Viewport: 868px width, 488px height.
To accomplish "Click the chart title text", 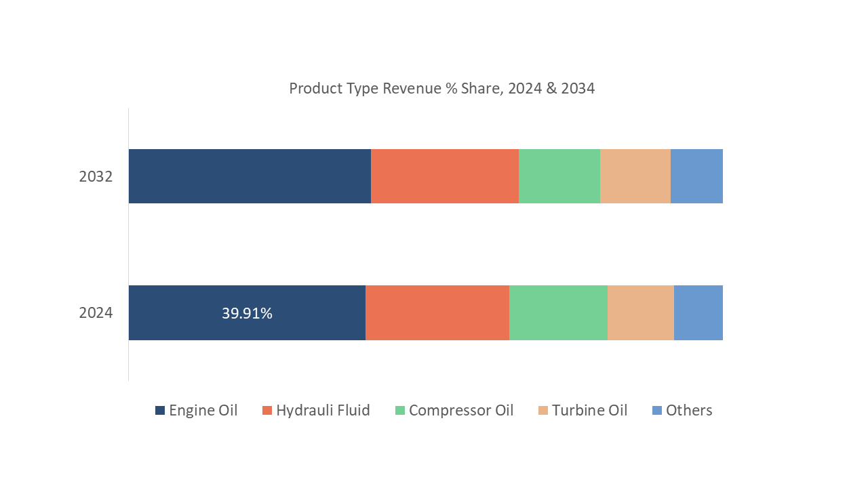I will point(441,88).
